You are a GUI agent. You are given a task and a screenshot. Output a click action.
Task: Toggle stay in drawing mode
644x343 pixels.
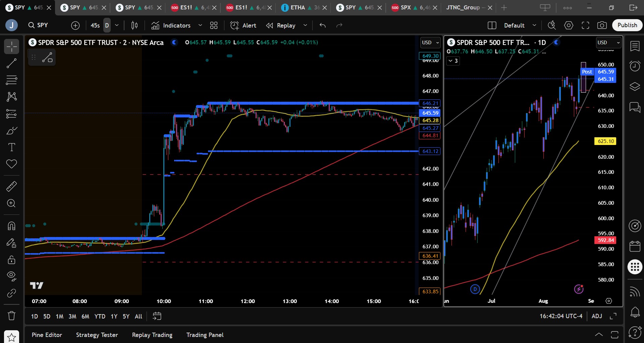(x=11, y=243)
